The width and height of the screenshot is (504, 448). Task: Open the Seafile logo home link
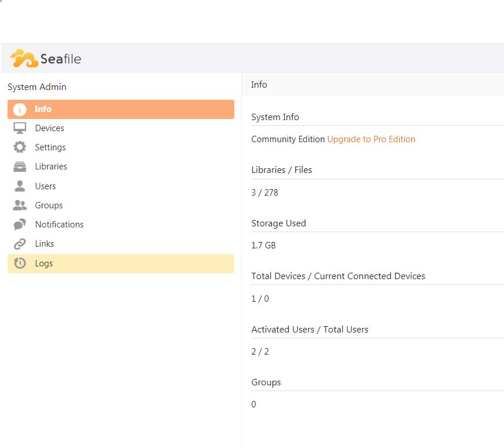(46, 59)
